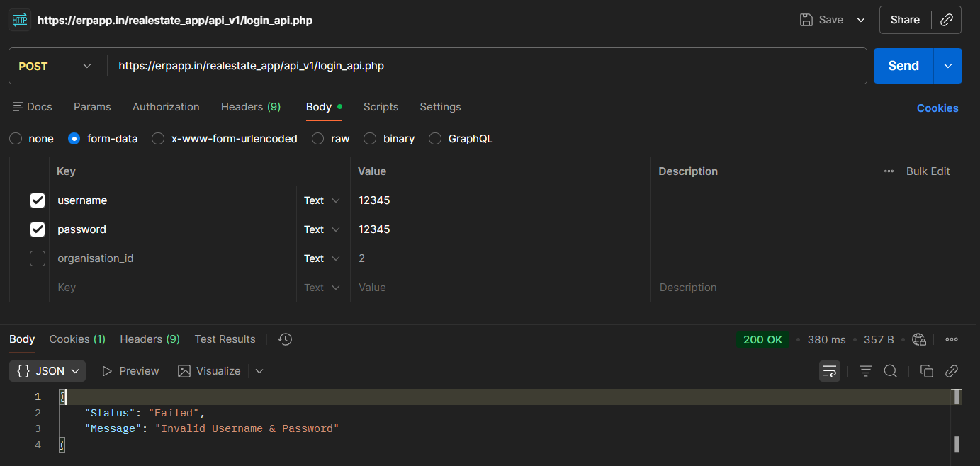Switch to the Authorization tab

tap(166, 107)
